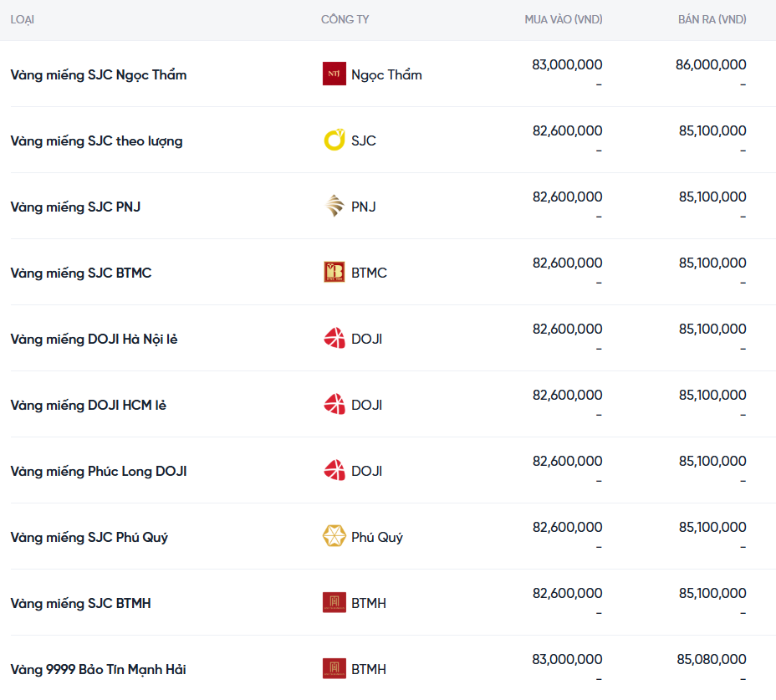Click the SJC gold ring logo
Viewport: 776px width, 700px height.
pyautogui.click(x=334, y=141)
